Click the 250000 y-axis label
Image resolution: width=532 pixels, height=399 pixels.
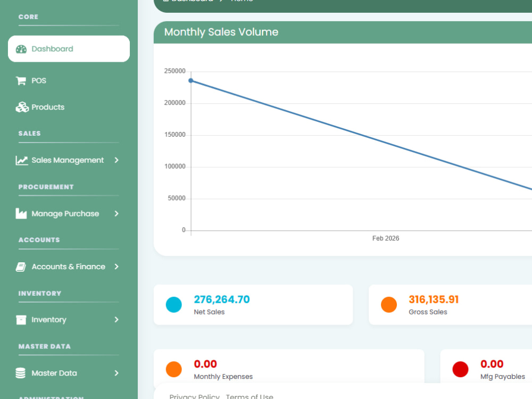174,71
